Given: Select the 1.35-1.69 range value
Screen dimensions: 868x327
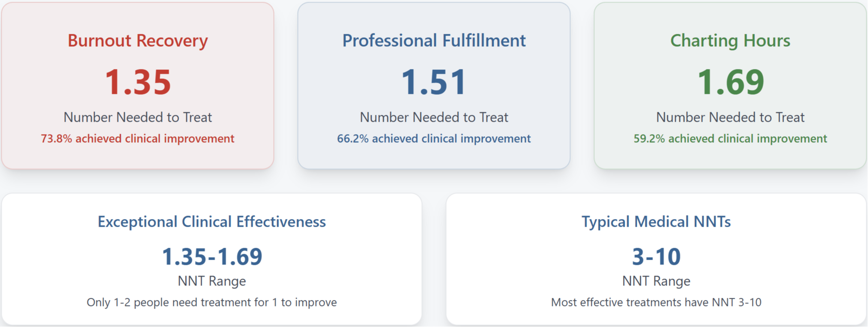Looking at the screenshot, I should [212, 256].
